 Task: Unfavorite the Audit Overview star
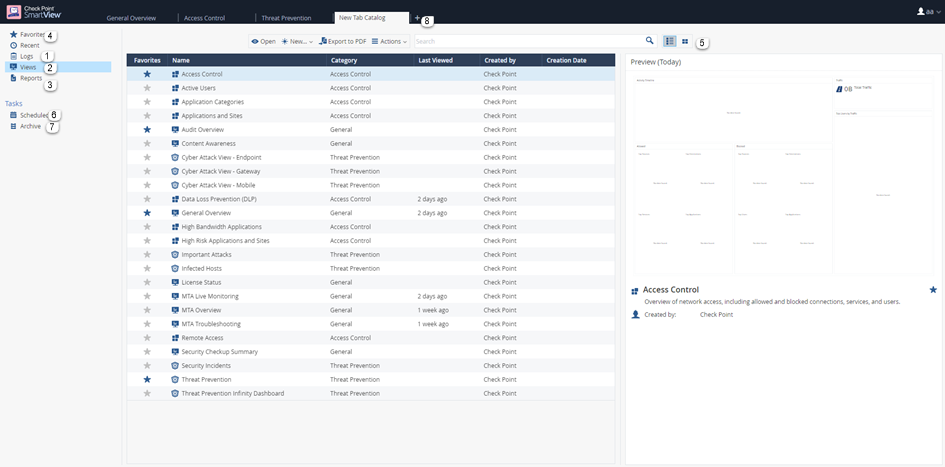click(x=147, y=130)
